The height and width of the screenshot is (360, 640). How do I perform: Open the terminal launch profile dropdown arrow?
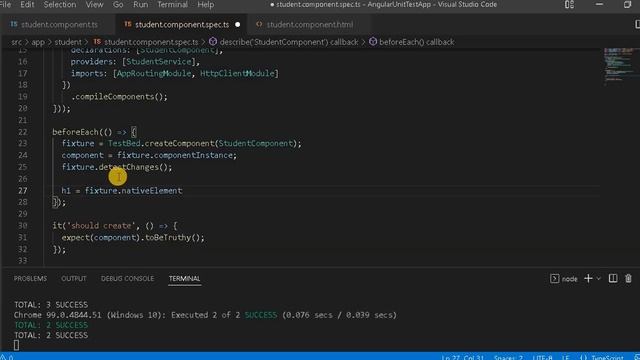[x=598, y=279]
